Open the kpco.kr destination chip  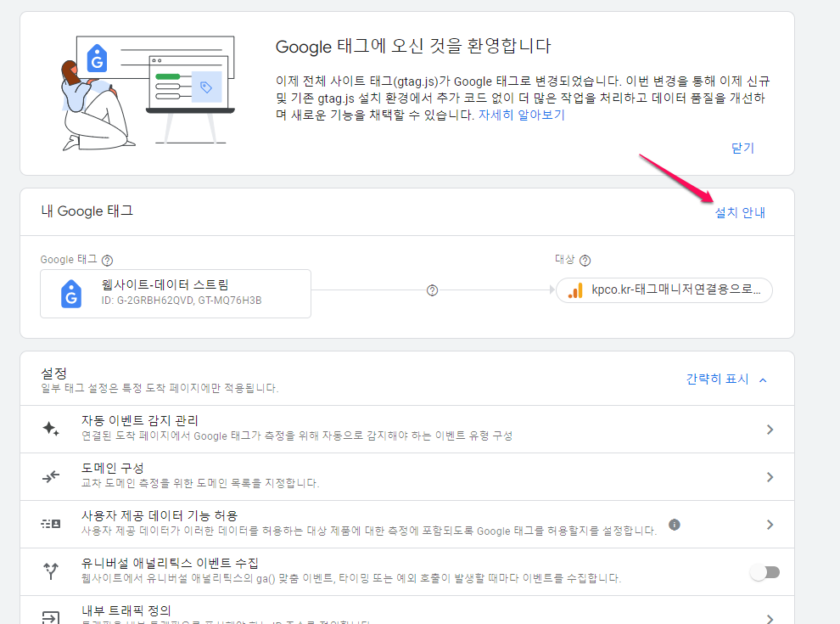(x=664, y=290)
